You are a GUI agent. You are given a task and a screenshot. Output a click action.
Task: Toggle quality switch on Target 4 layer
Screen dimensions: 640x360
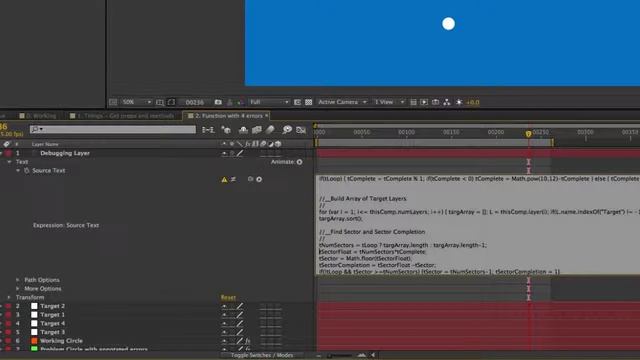click(x=240, y=323)
